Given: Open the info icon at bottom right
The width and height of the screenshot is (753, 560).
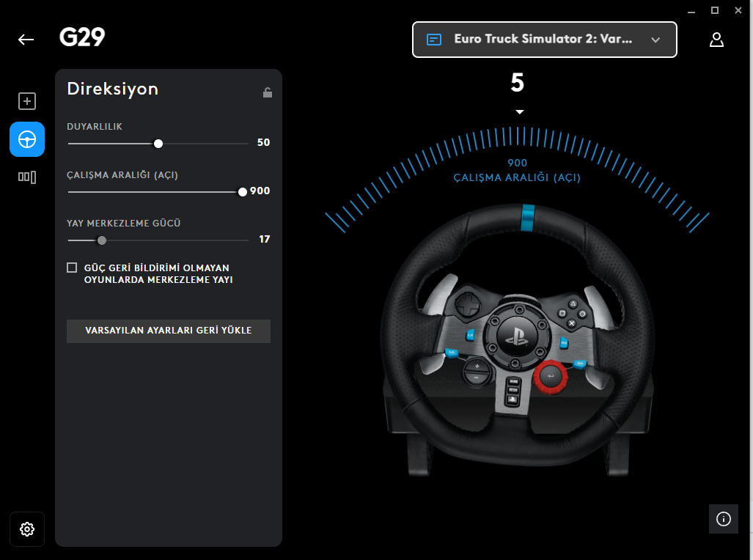Looking at the screenshot, I should point(723,519).
